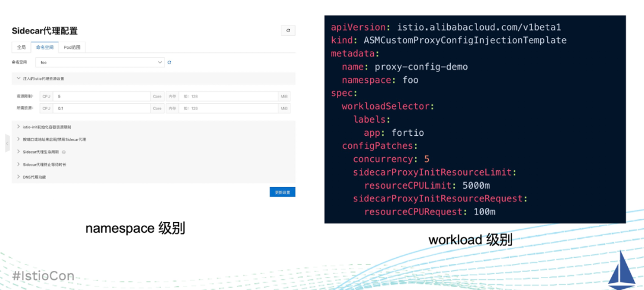Viewport: 644px width, 290px height.
Task: Click the "workload 级别" caption
Action: (470, 239)
